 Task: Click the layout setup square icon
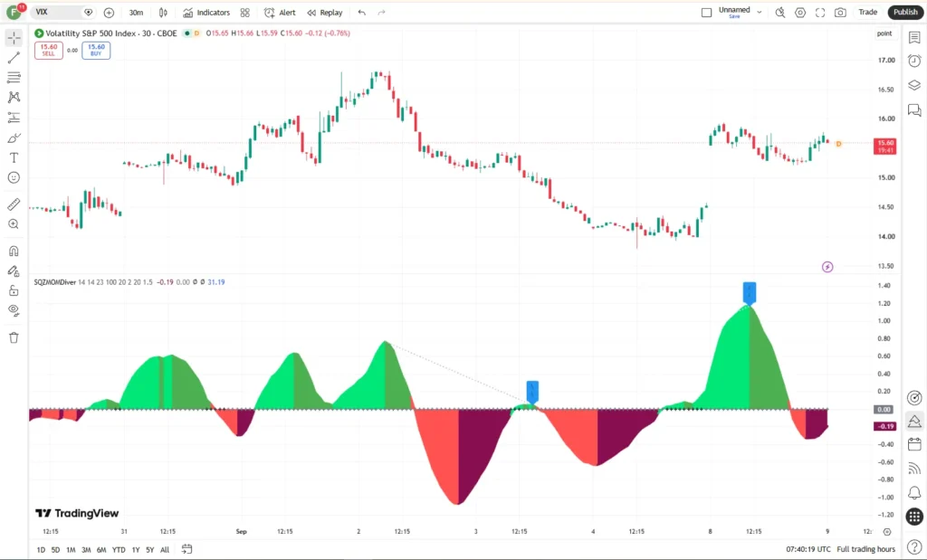pyautogui.click(x=706, y=13)
